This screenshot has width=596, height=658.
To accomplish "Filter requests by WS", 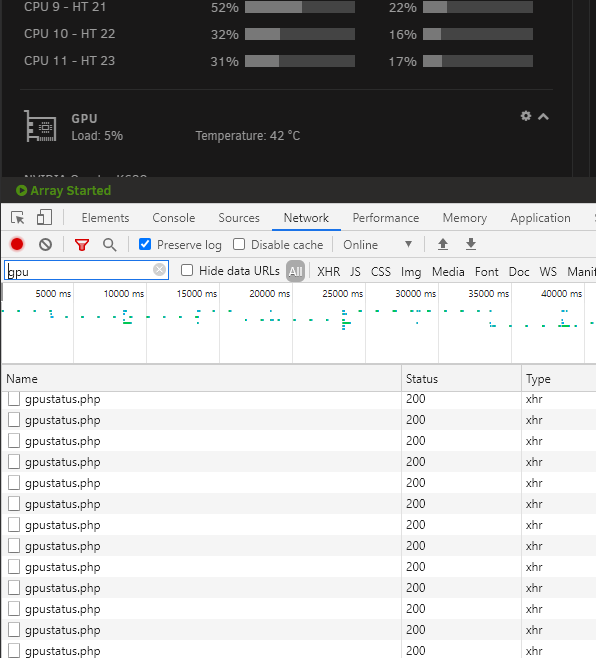I will tap(548, 272).
